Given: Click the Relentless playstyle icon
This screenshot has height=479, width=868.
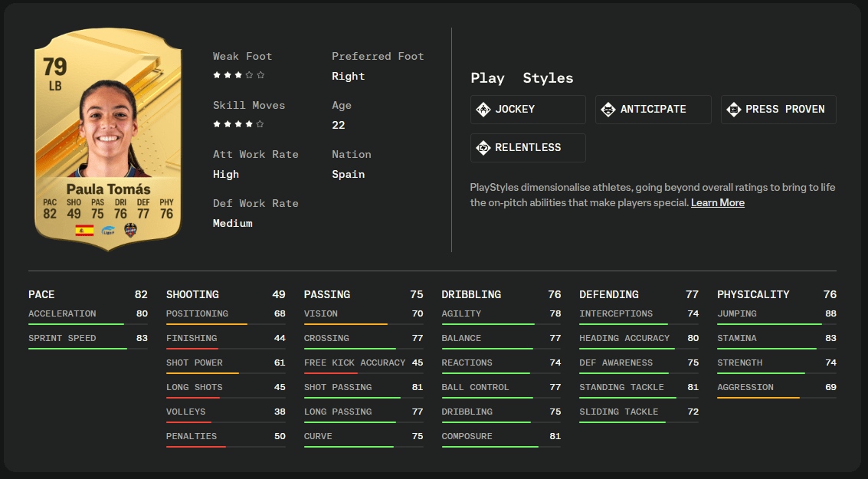Looking at the screenshot, I should 483,147.
